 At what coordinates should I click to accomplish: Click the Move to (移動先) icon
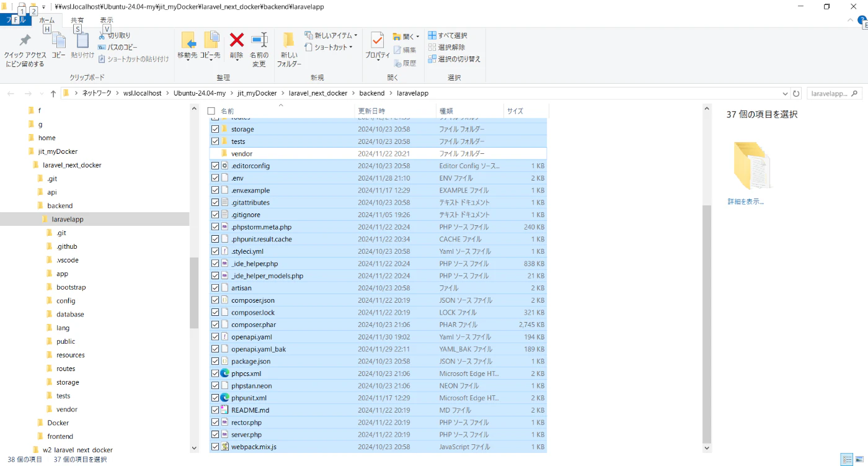(188, 40)
